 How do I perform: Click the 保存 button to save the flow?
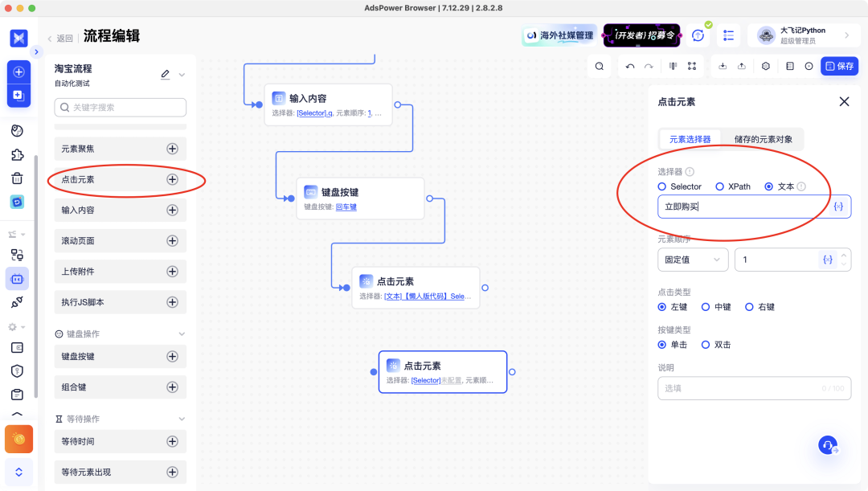pyautogui.click(x=839, y=66)
